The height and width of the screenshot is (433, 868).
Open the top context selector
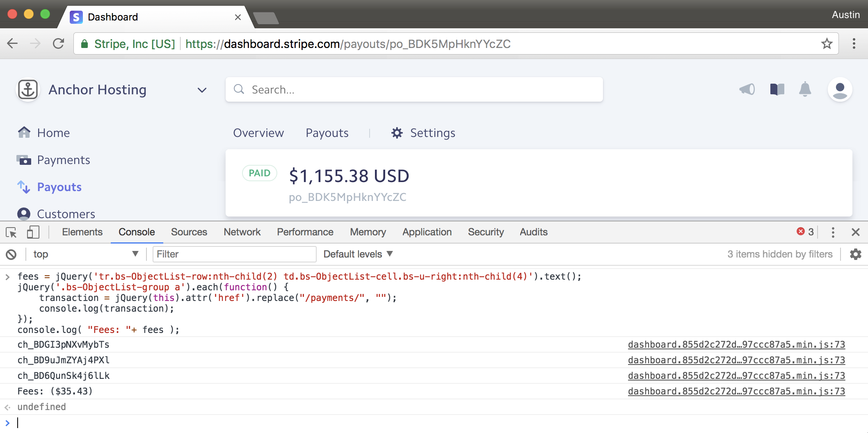tap(86, 254)
